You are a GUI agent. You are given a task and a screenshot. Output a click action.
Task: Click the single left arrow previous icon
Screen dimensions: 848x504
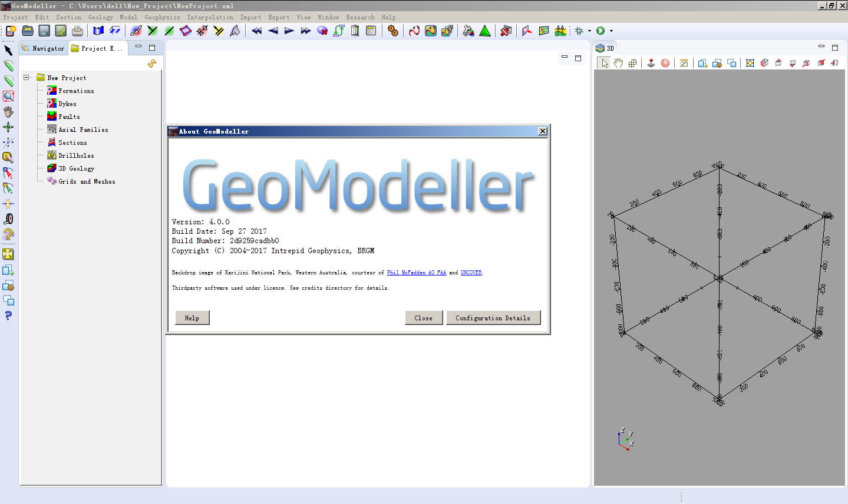[x=273, y=31]
